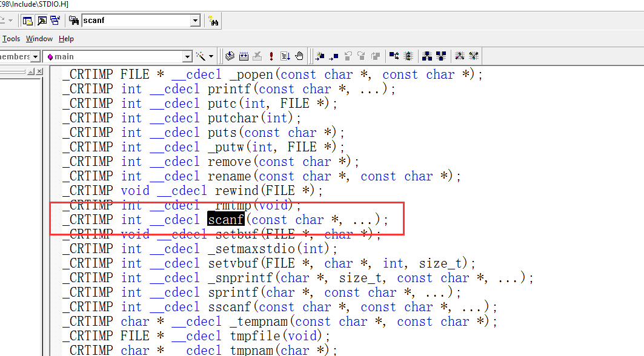Click the Go debug icon
The width and height of the screenshot is (644, 356).
point(285,56)
